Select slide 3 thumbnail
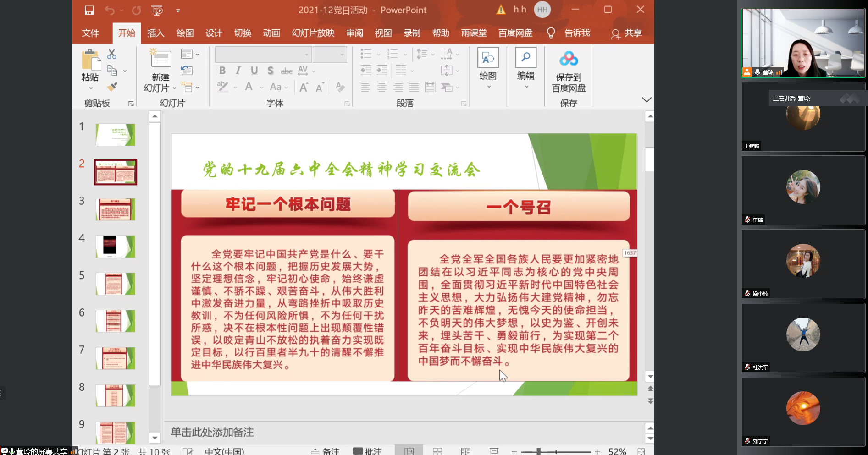868x455 pixels. click(x=116, y=209)
